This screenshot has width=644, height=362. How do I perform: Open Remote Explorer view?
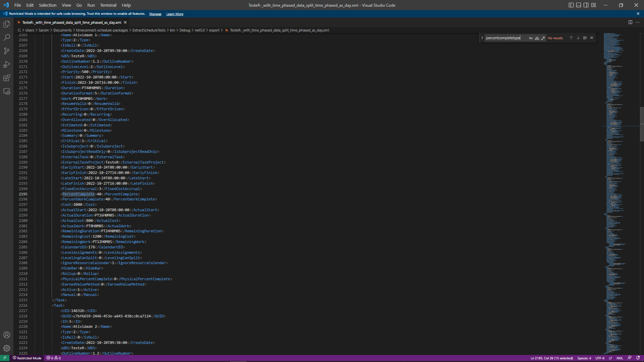[x=7, y=92]
